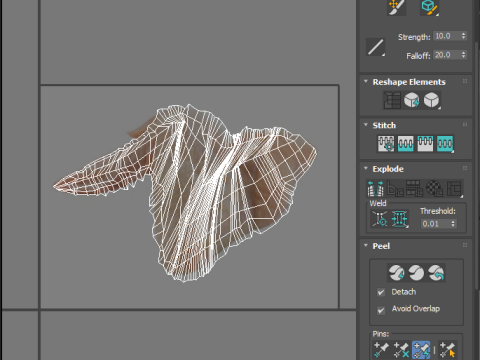The image size is (480, 360).
Task: Click the Threshold: label
Action: pos(438,211)
